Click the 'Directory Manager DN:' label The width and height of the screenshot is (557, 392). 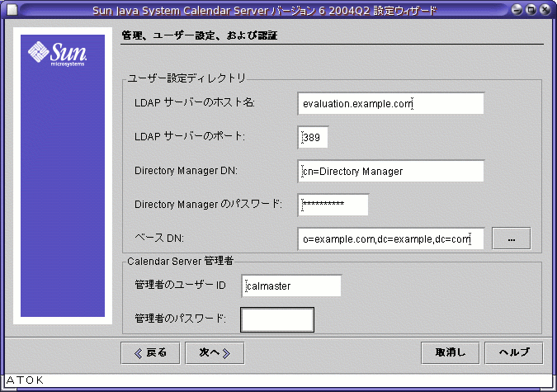(186, 171)
